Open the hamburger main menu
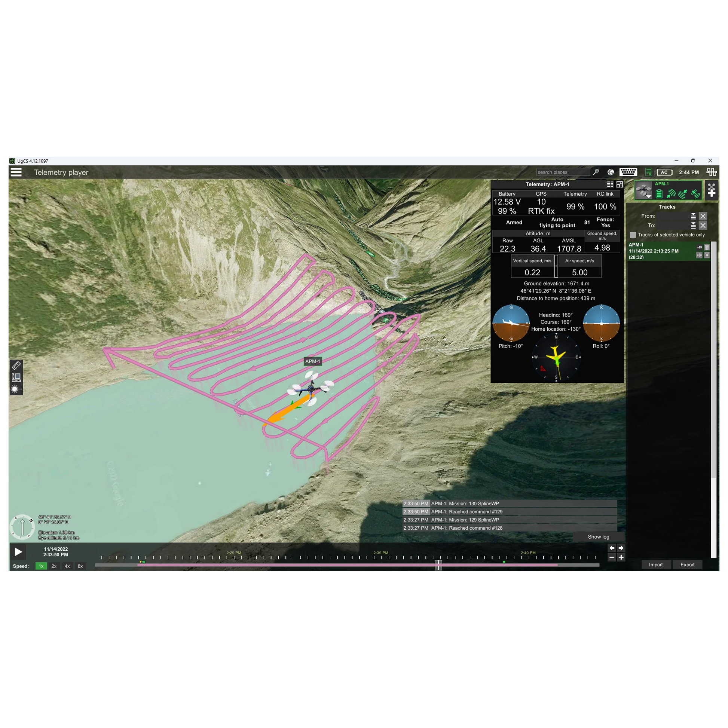The height and width of the screenshot is (728, 728). (x=16, y=172)
